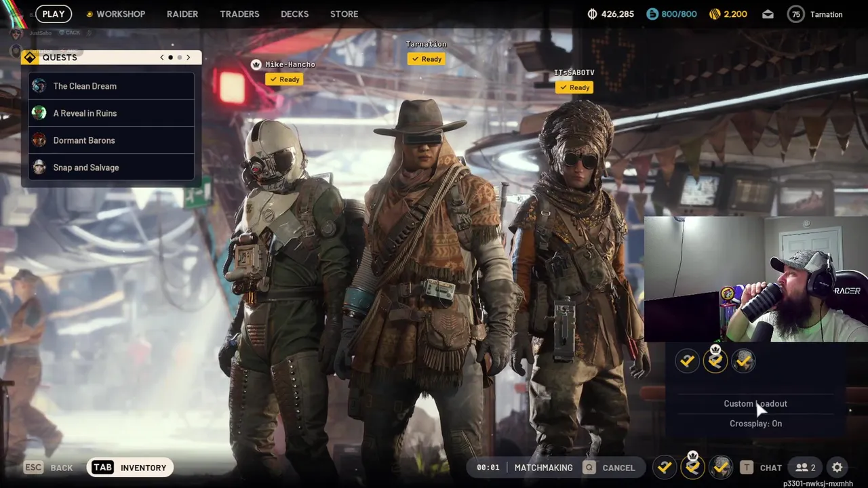Image resolution: width=868 pixels, height=488 pixels.
Task: Click the ESC key icon
Action: tap(33, 468)
